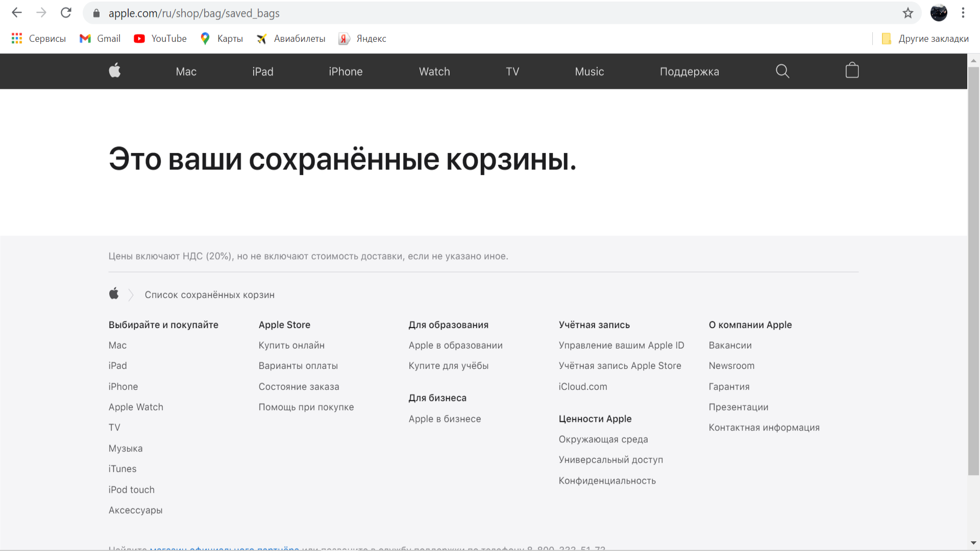The height and width of the screenshot is (551, 980).
Task: Open Учётная запись Apple Store link
Action: (x=620, y=366)
